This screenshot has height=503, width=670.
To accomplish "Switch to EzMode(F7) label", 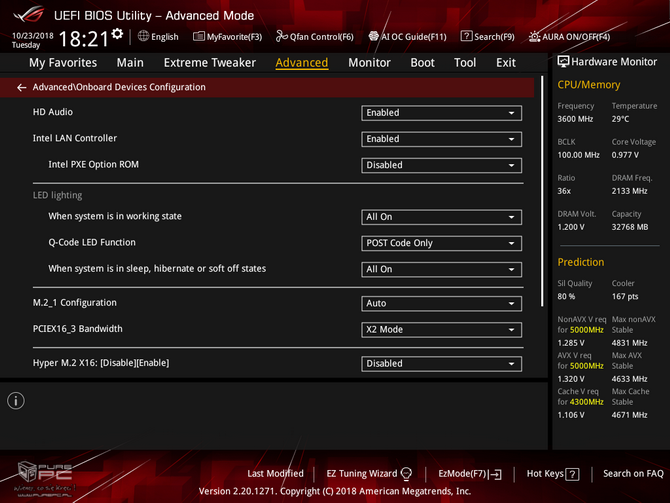I will [462, 474].
